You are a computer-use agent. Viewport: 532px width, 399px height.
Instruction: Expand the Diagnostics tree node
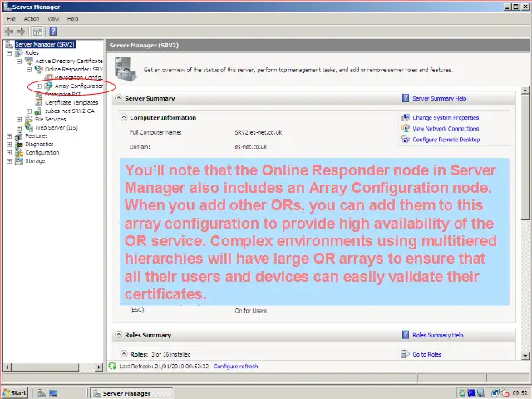(9, 145)
